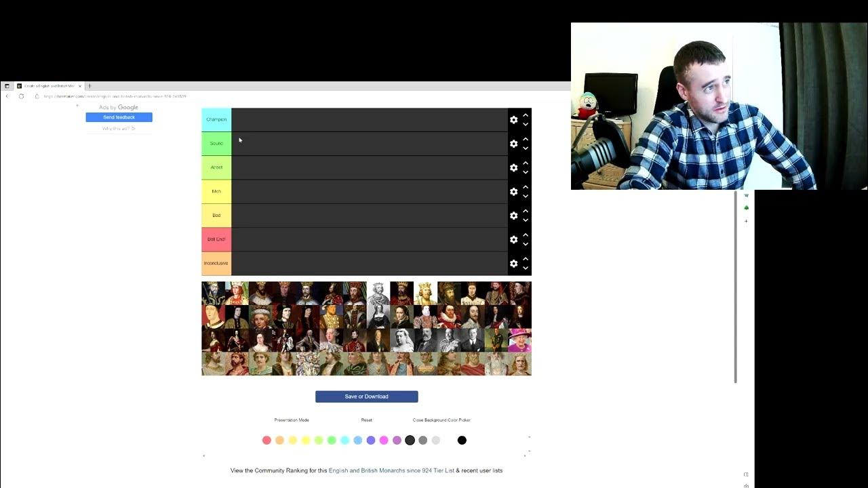This screenshot has height=488, width=868.
Task: Move Alreet tier down with arrow
Action: pyautogui.click(x=526, y=172)
